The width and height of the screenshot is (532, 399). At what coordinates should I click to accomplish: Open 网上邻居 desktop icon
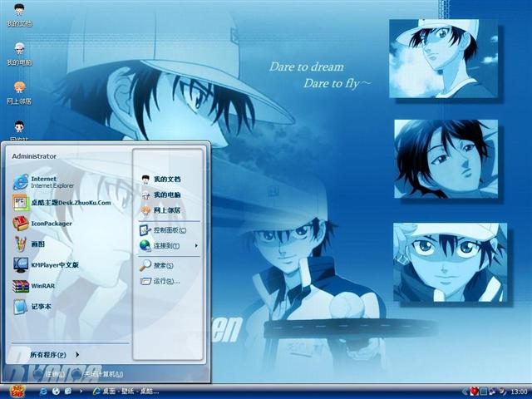coord(19,93)
